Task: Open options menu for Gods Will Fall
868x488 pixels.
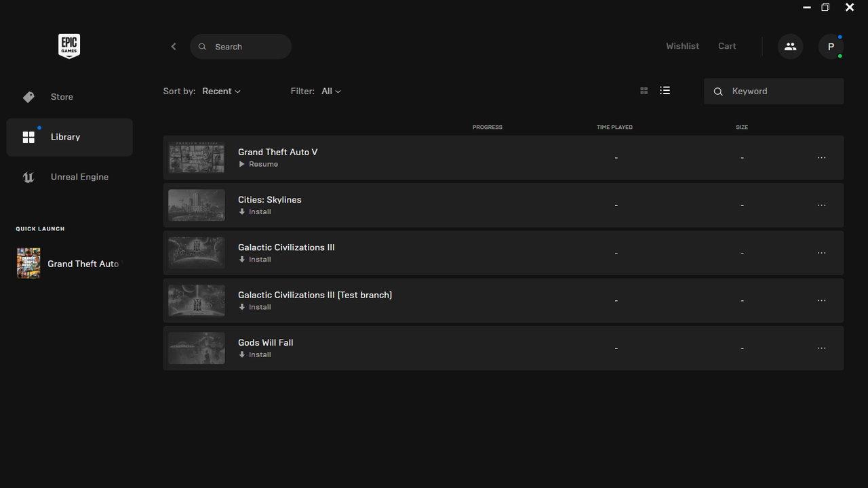Action: (x=821, y=348)
